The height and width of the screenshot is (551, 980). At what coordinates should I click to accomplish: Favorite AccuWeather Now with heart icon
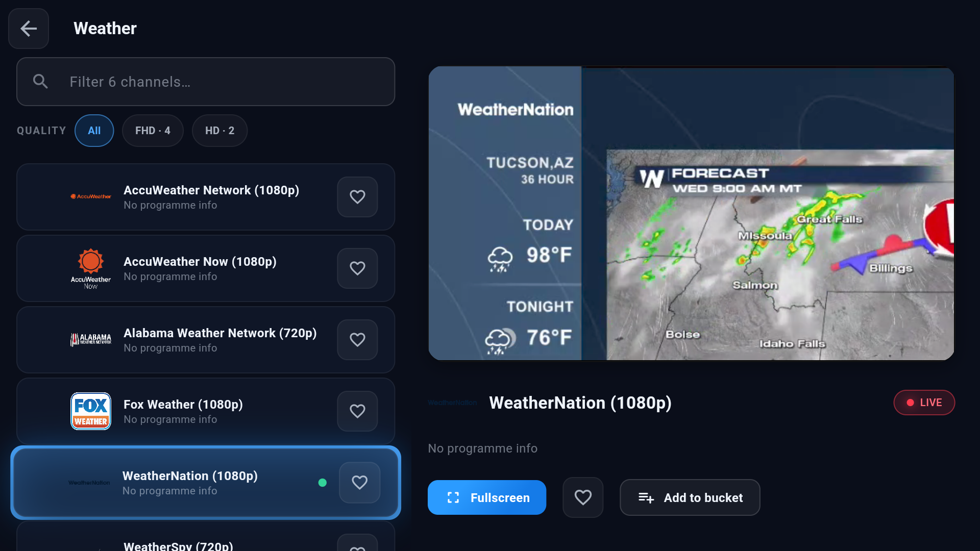click(x=357, y=268)
